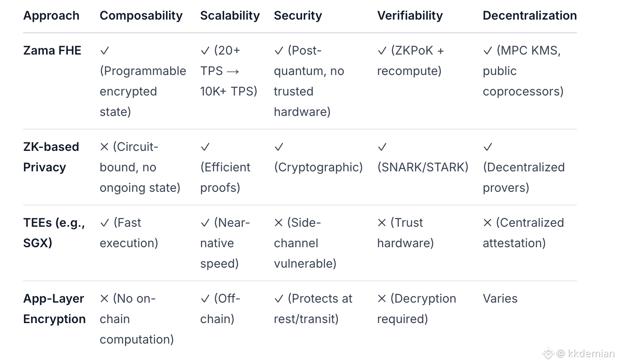
Task: Click the "ZK-based Privacy" row label
Action: pyautogui.click(x=51, y=157)
